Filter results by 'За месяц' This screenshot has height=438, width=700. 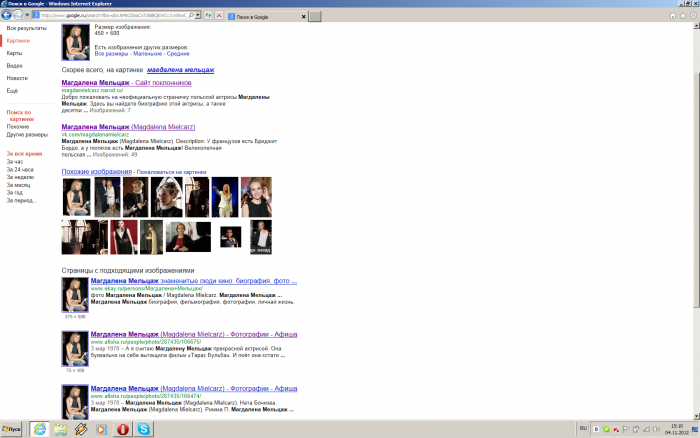[x=18, y=185]
